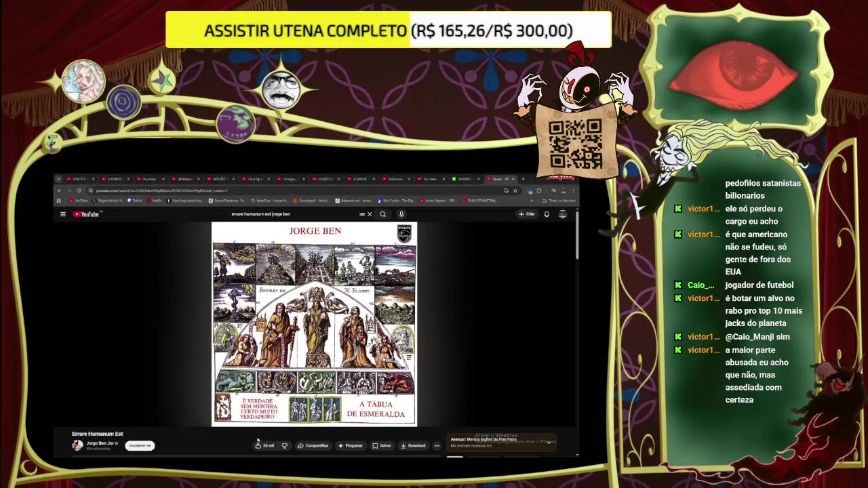The height and width of the screenshot is (488, 868).
Task: Click the purple spiral avatar bubble
Action: pyautogui.click(x=123, y=102)
